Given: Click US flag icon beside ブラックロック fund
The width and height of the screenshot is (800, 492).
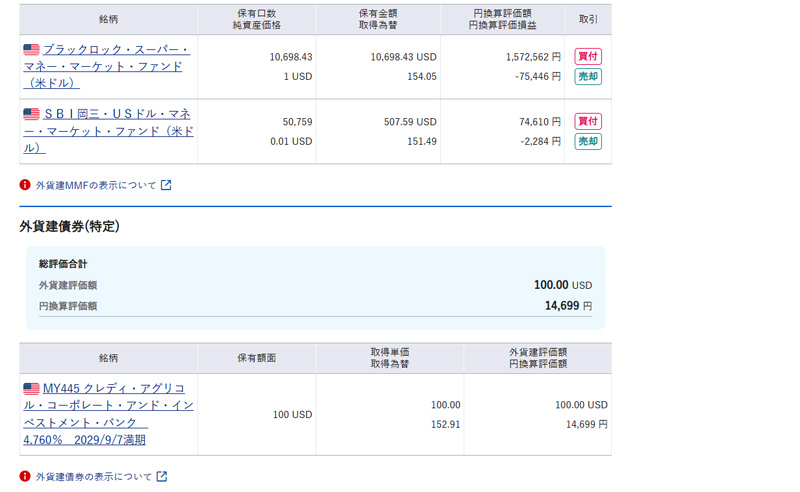Looking at the screenshot, I should click(31, 50).
